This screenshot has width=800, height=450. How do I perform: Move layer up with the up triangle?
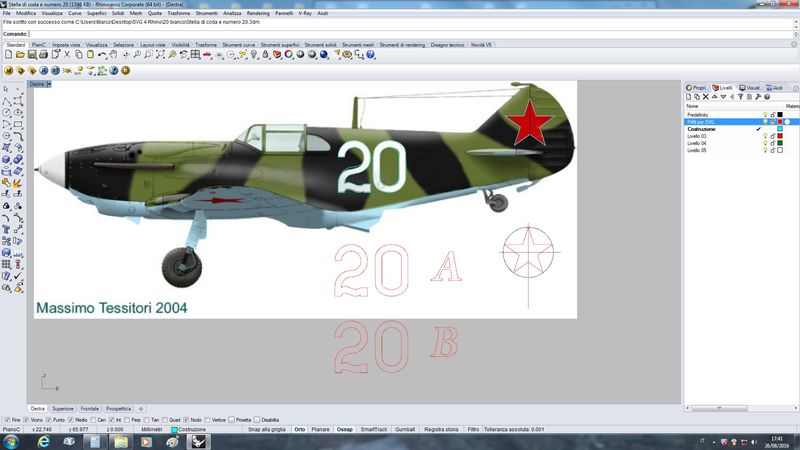point(714,96)
